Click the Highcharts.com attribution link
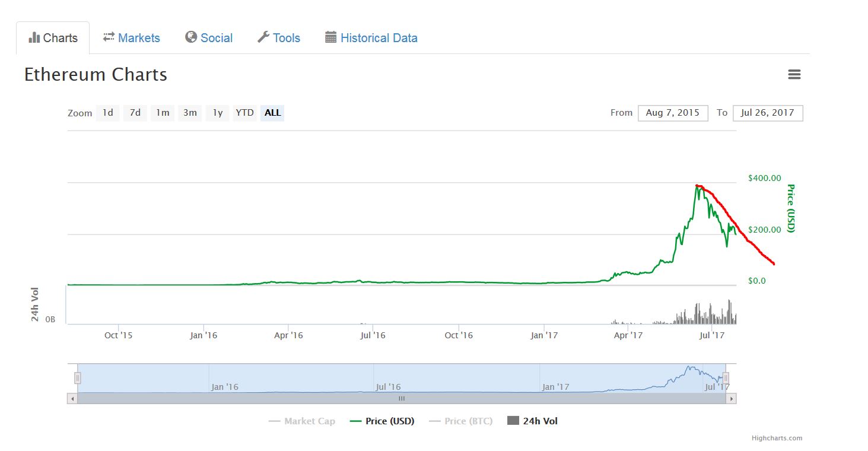Screen dimensions: 868x451 click(x=778, y=438)
